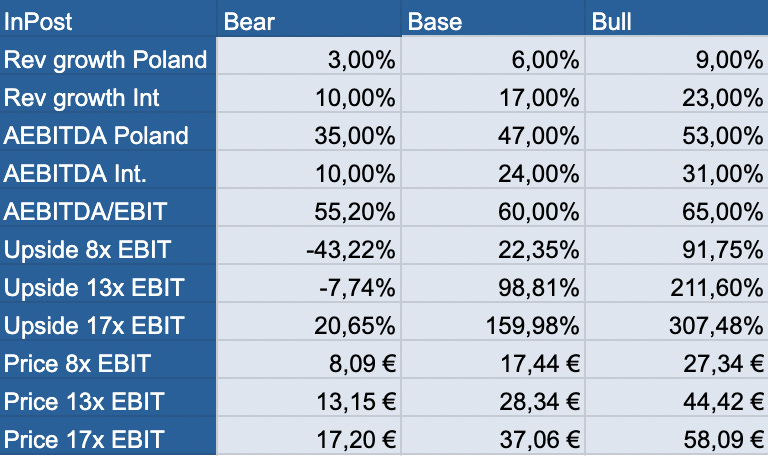Click the Price 13x EBIT row label
Viewport: 768px width, 456px height.
108,397
